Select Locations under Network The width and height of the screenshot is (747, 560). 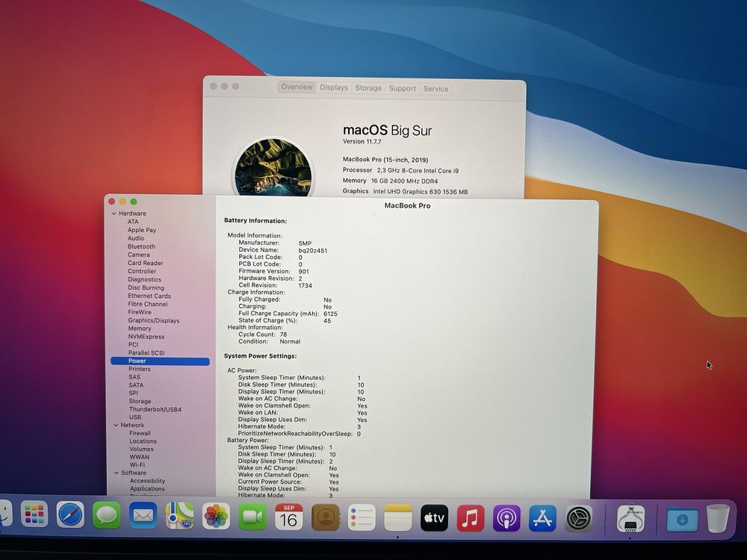pyautogui.click(x=143, y=441)
